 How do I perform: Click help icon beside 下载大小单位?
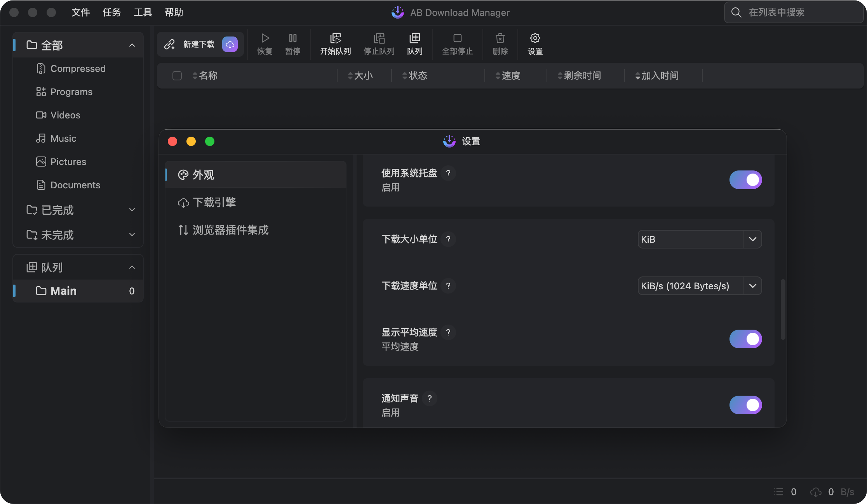(x=448, y=239)
